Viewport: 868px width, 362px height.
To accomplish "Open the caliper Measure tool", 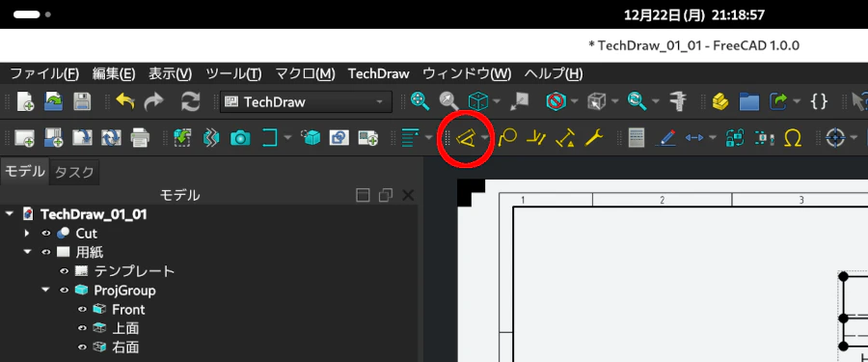I will 677,101.
